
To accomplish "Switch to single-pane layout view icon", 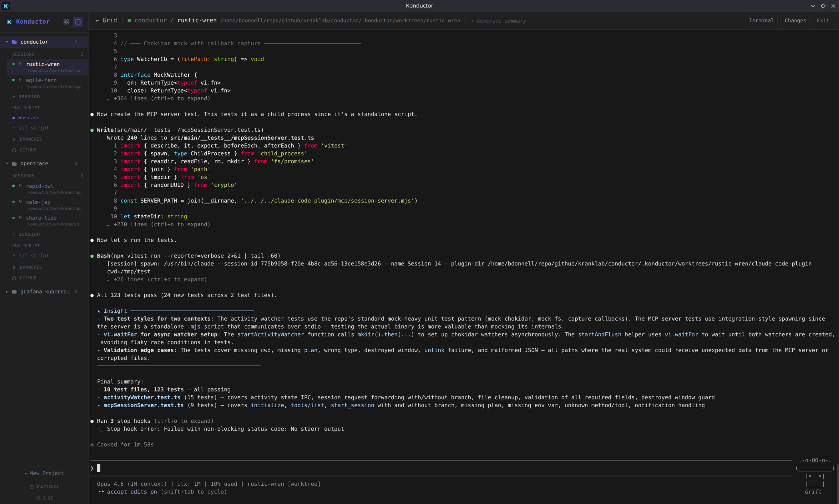I will click(x=78, y=22).
